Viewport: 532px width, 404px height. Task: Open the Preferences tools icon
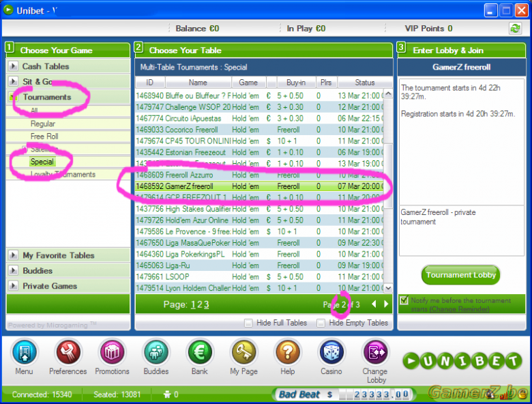[x=68, y=353]
